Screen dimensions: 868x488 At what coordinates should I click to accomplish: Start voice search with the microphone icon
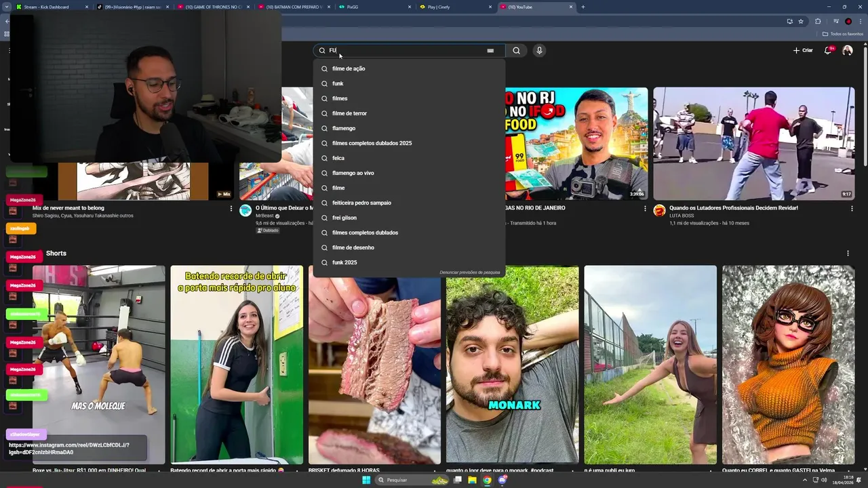[539, 50]
